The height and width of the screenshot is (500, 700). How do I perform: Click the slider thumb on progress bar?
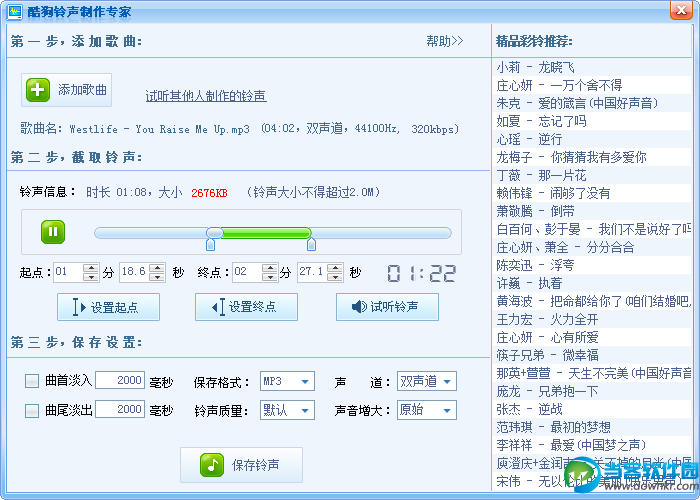pyautogui.click(x=215, y=233)
